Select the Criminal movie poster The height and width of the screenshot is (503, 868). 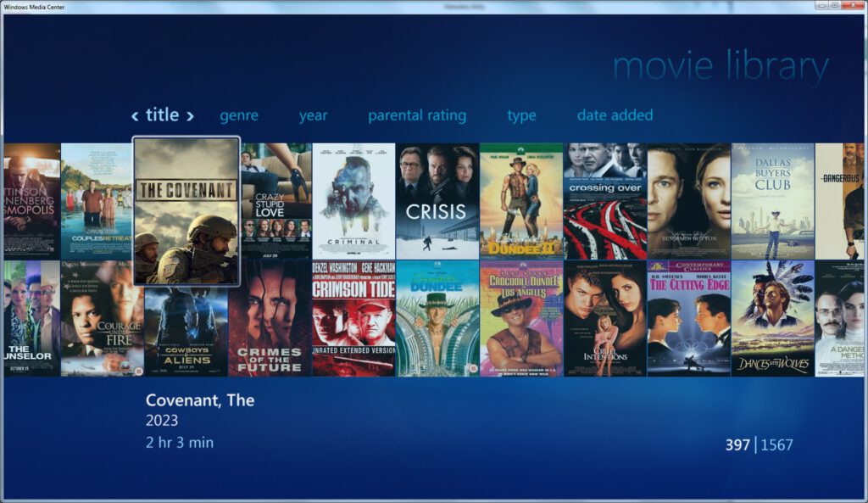point(353,201)
